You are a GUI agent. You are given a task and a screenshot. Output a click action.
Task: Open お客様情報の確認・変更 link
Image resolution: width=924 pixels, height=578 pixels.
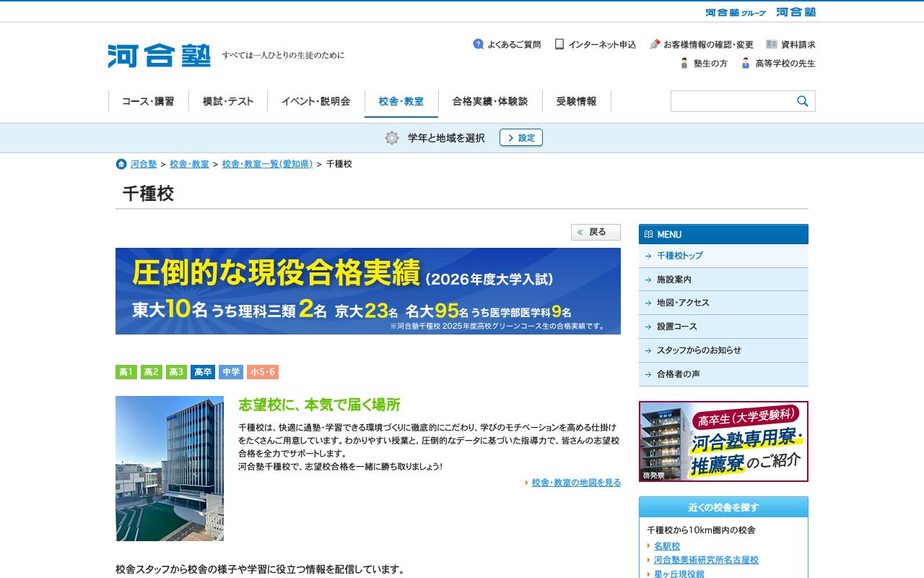(x=702, y=44)
